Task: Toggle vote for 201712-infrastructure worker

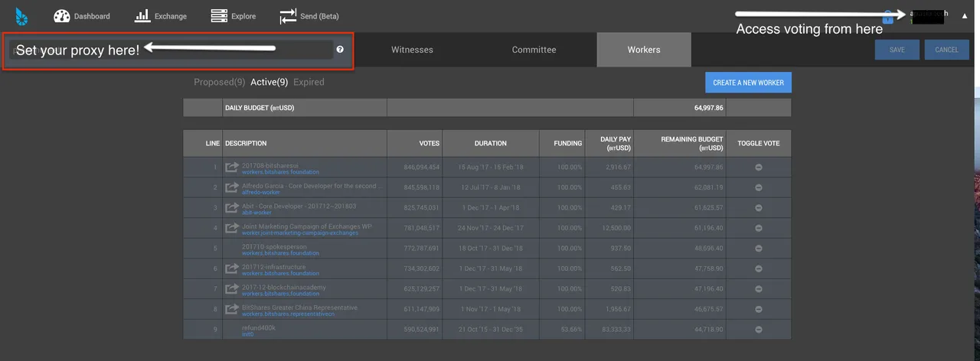Action: 759,268
